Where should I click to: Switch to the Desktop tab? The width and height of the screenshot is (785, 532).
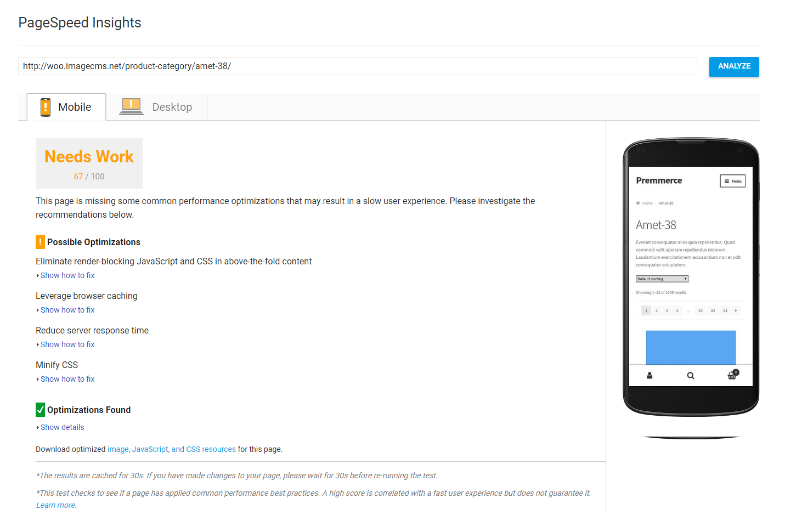pos(156,107)
